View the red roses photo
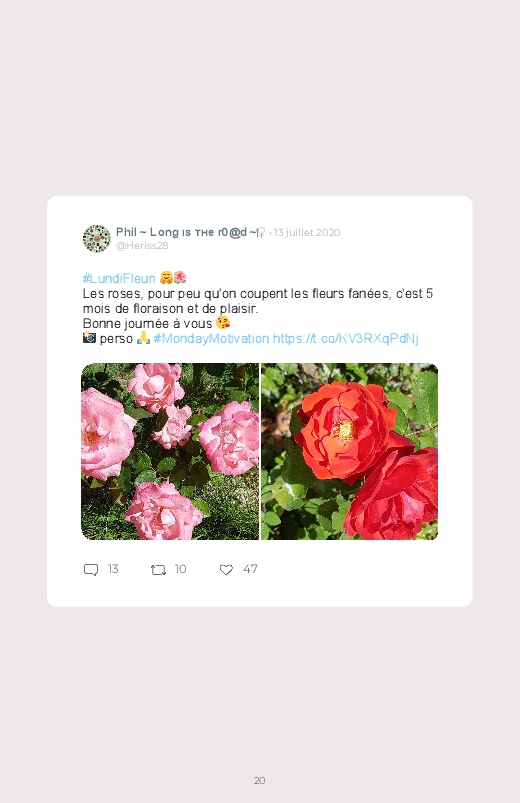520x803 pixels. 349,451
